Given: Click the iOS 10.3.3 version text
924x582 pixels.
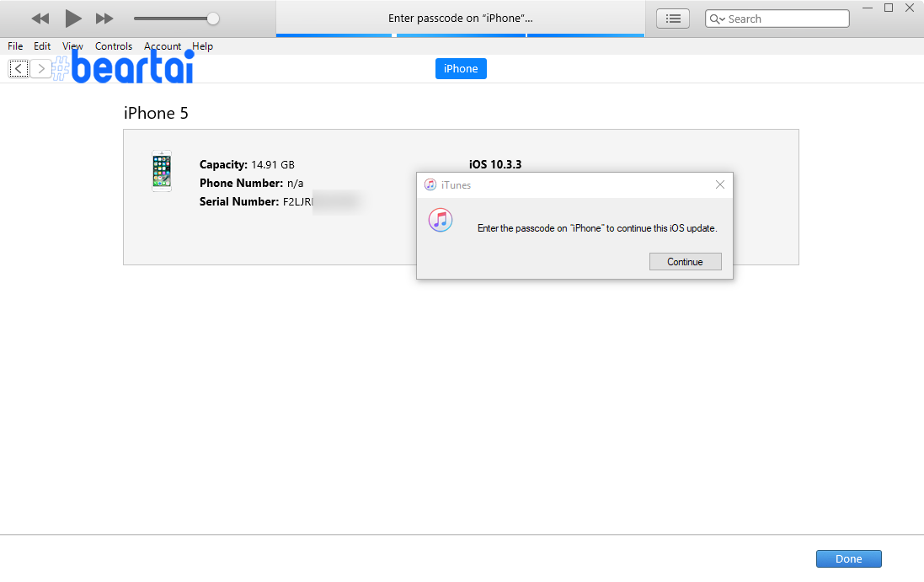Looking at the screenshot, I should click(x=495, y=164).
